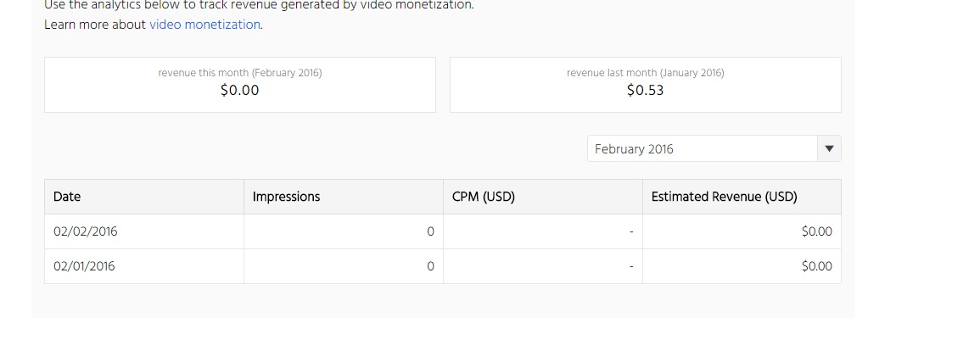This screenshot has height=362, width=980.
Task: Click the Date column header
Action: coord(67,197)
